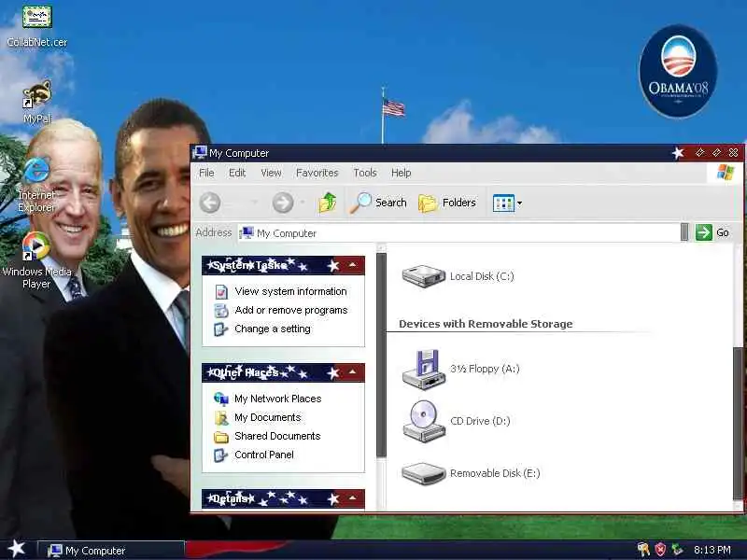747x560 pixels.
Task: Open My Documents link
Action: pos(268,417)
